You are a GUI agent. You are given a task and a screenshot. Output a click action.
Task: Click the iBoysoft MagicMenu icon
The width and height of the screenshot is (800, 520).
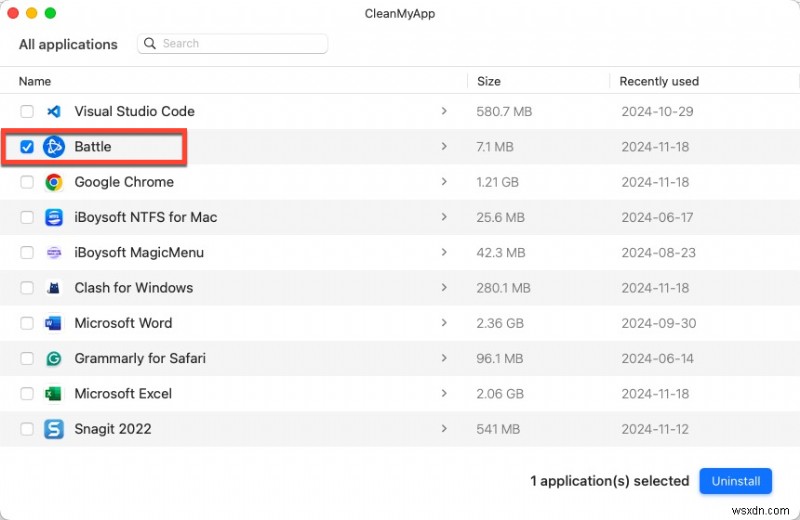(54, 253)
